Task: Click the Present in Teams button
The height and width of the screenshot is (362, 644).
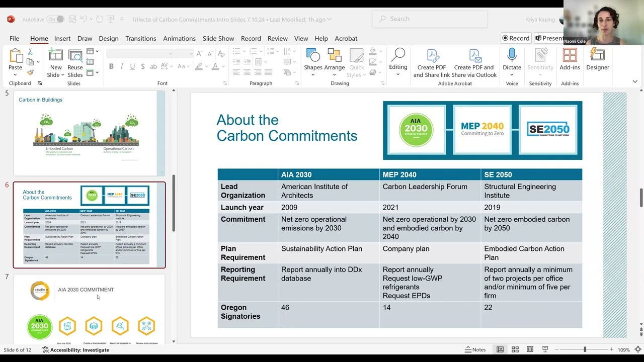Action: (x=548, y=38)
